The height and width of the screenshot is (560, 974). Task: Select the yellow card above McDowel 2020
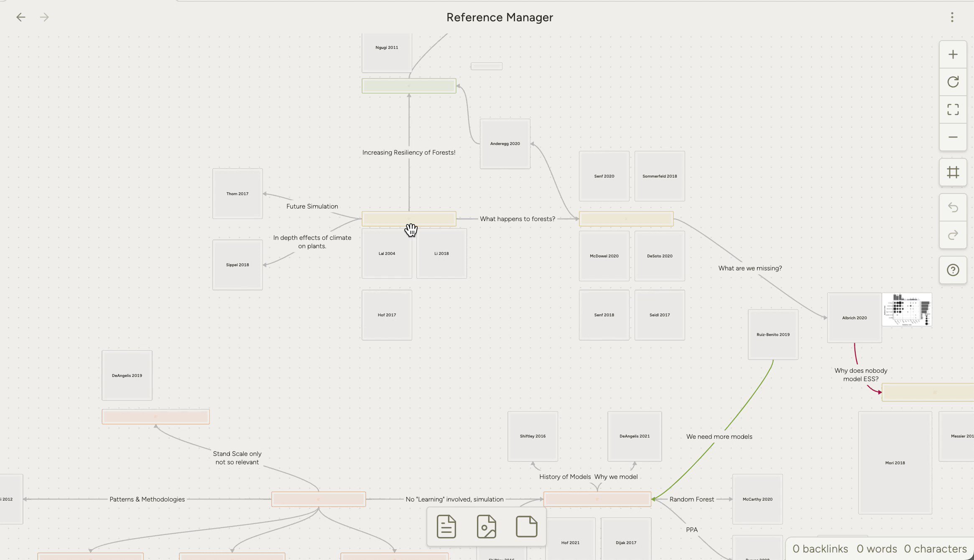point(626,219)
